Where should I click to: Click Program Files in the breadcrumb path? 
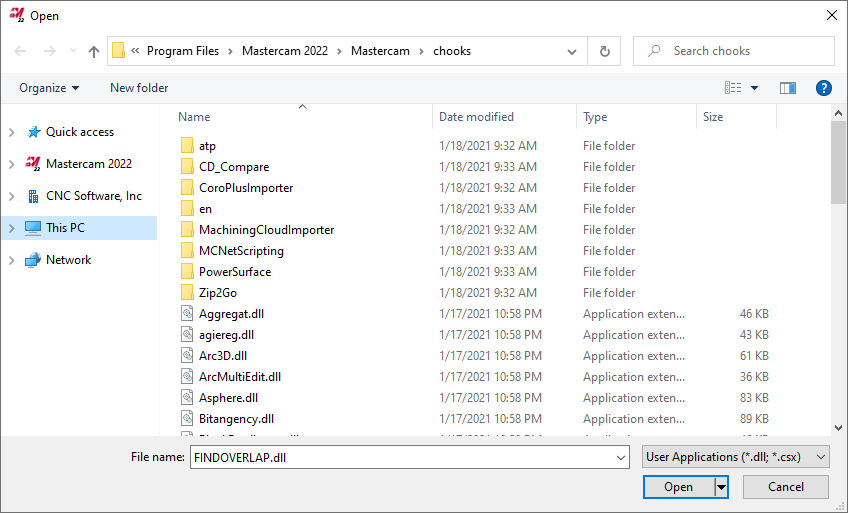[183, 51]
